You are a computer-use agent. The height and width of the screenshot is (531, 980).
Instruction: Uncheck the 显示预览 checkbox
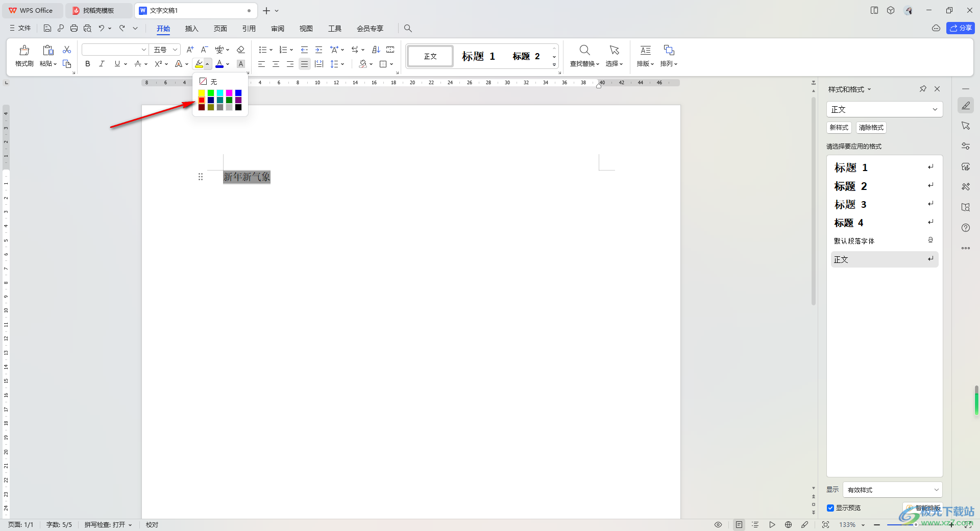830,508
